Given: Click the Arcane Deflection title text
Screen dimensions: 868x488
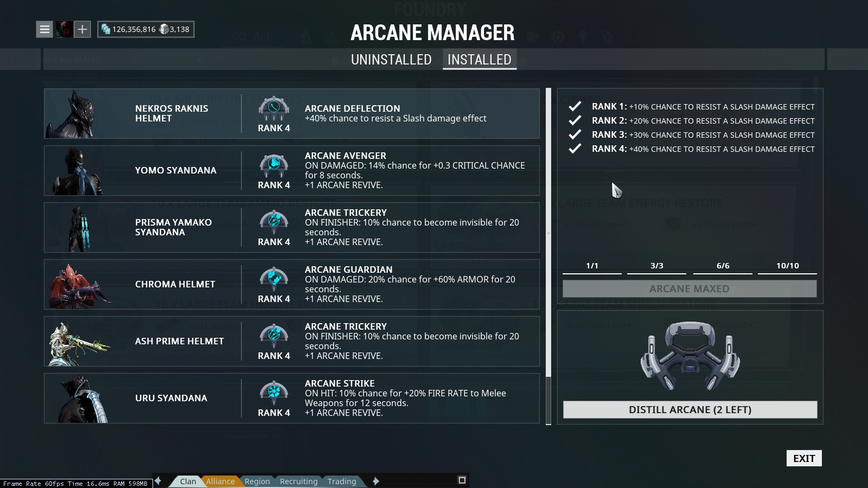Looking at the screenshot, I should [353, 108].
